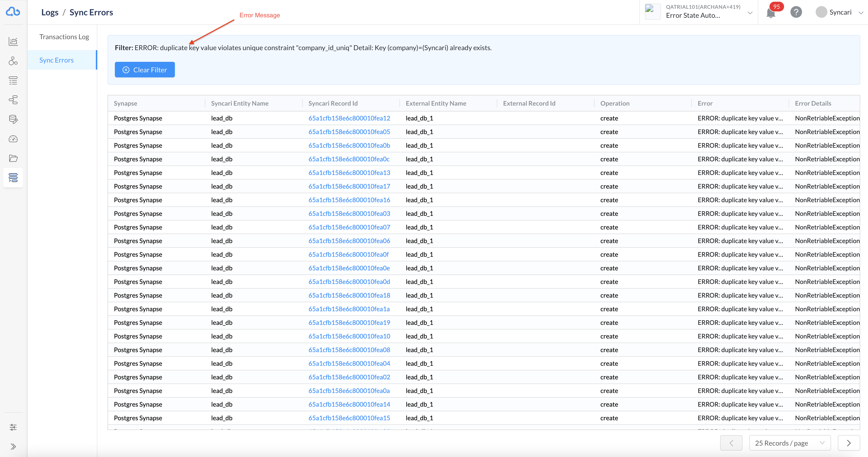The height and width of the screenshot is (457, 868).
Task: Open record 65a1cfb158e6c800010fea04
Action: click(x=349, y=364)
